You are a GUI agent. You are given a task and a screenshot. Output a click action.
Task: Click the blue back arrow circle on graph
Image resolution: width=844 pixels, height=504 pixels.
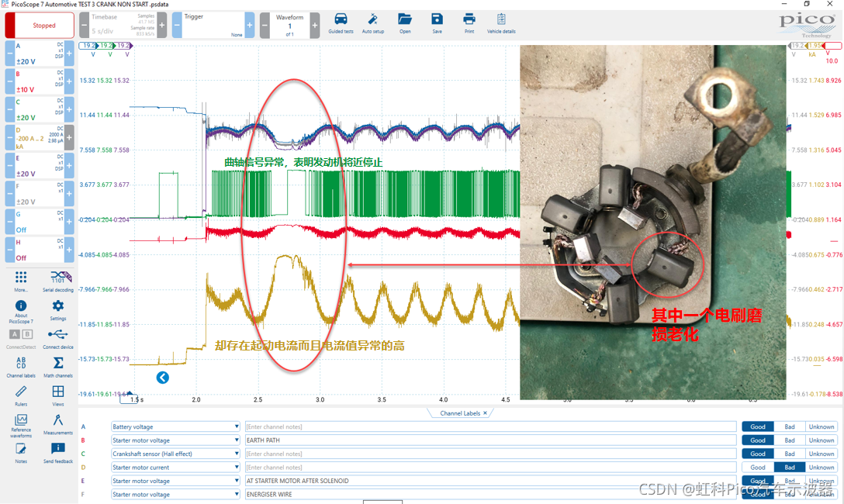tap(163, 378)
